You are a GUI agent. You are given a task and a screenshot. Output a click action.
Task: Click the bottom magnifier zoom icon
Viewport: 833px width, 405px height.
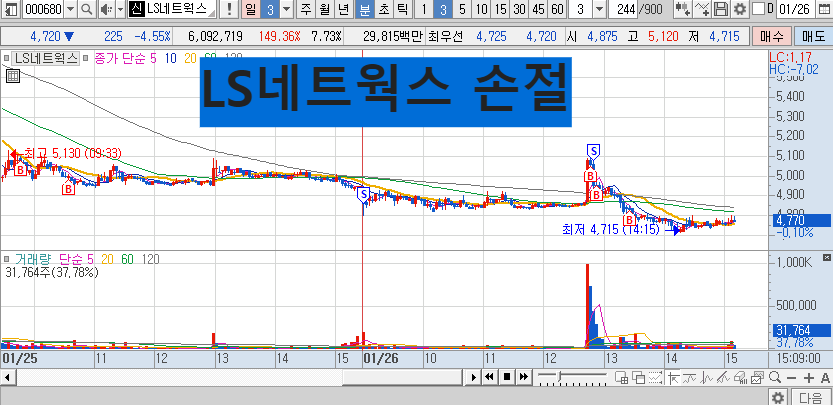point(775,378)
